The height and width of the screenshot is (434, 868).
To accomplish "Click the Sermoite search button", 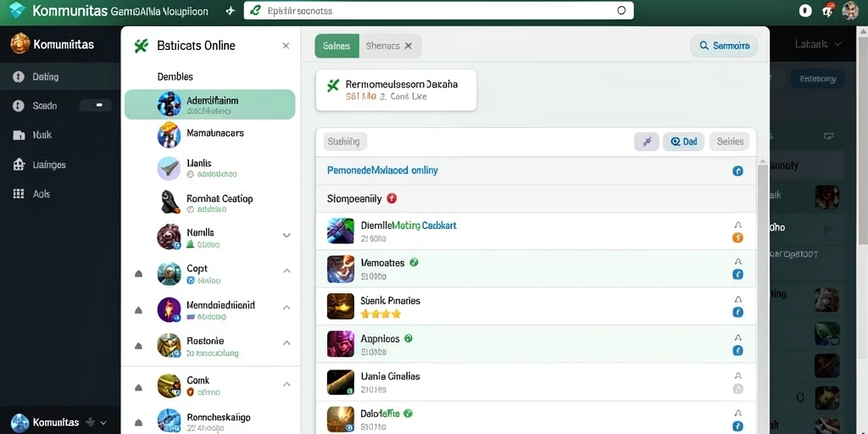I will (x=724, y=46).
